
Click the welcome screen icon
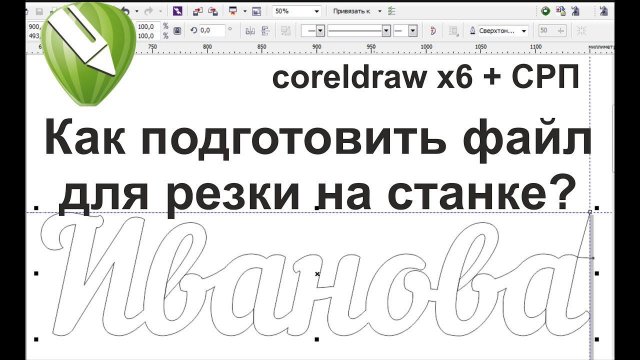tap(256, 11)
